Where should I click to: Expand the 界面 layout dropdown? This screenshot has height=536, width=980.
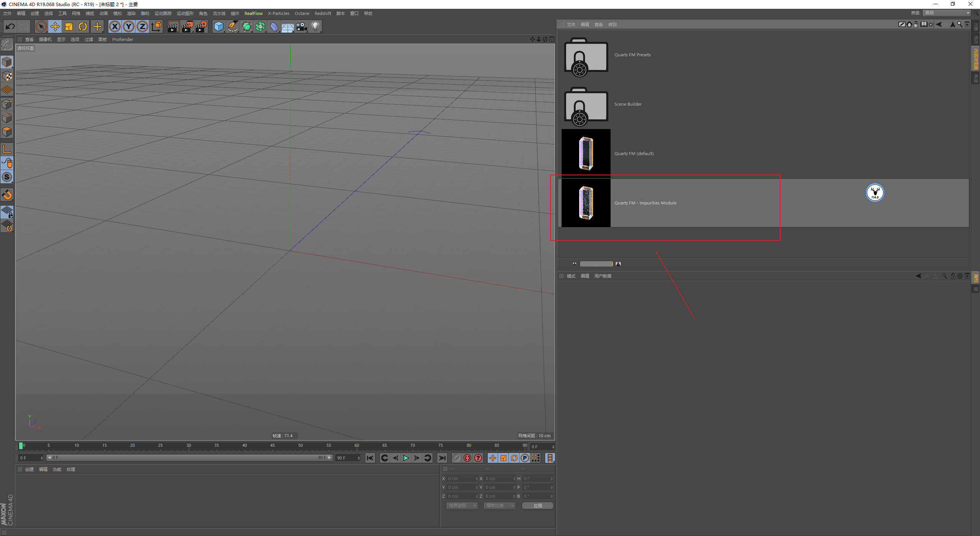947,13
